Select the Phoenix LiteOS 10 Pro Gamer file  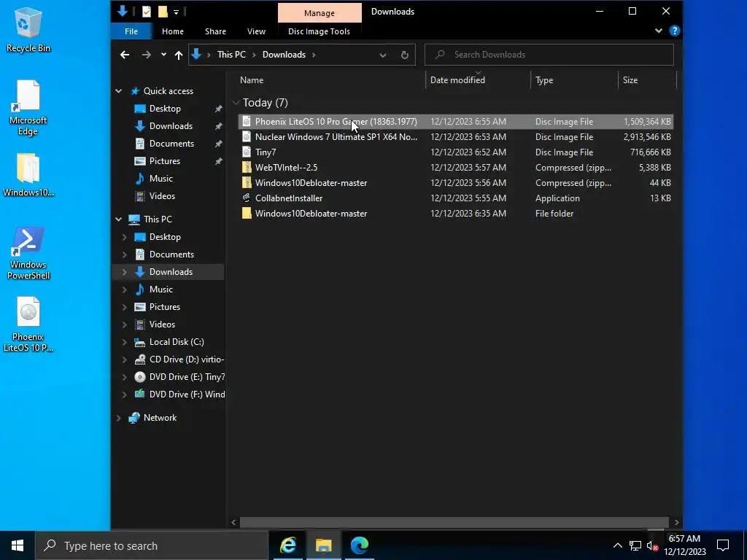click(455, 122)
